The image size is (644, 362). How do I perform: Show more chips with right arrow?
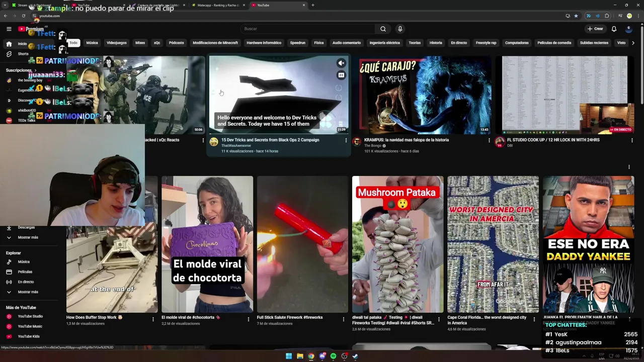[x=633, y=43]
